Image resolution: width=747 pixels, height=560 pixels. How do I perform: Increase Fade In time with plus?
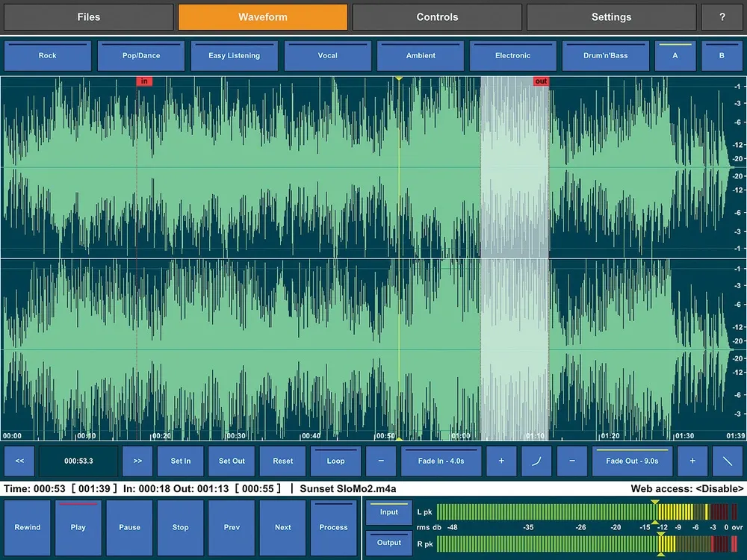[x=501, y=461]
